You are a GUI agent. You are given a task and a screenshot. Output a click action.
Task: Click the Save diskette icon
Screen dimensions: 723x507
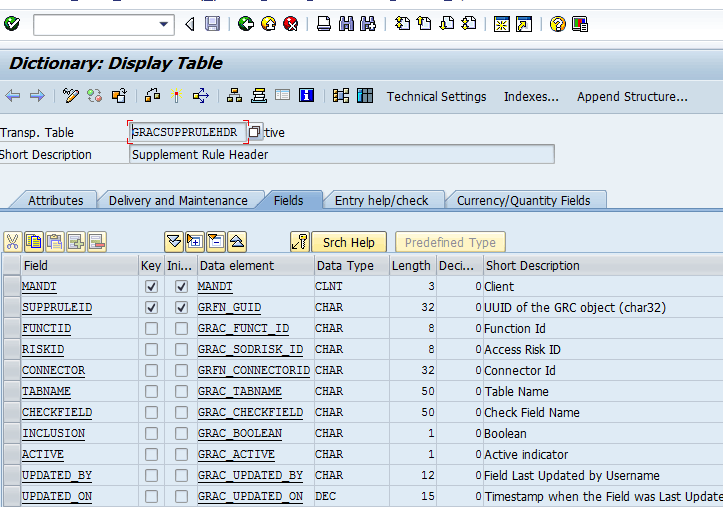pyautogui.click(x=212, y=24)
